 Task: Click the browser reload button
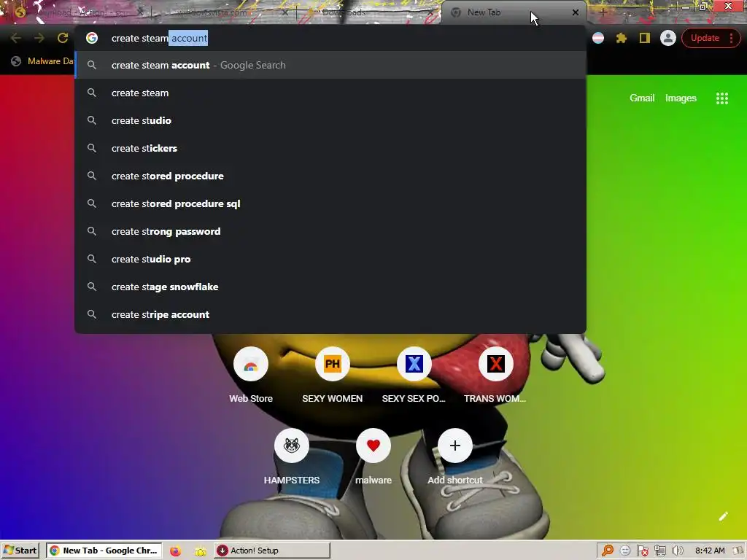tap(63, 38)
